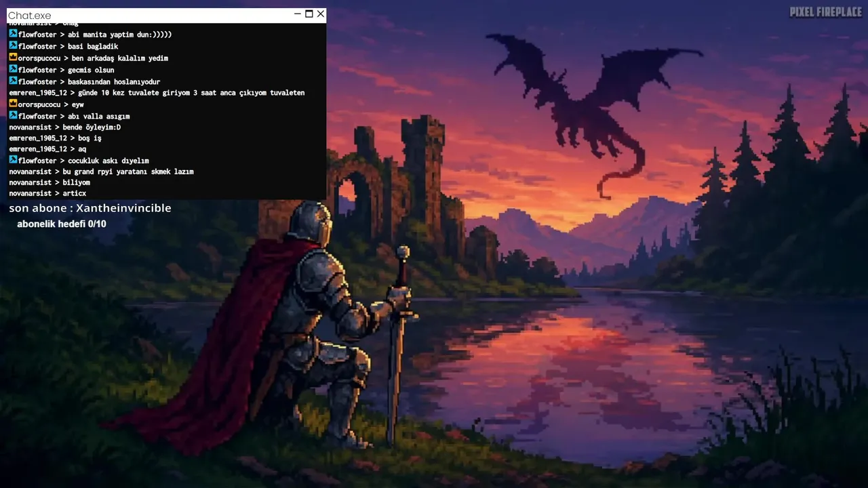The height and width of the screenshot is (488, 868).
Task: Click message 'günde 10 kez tuvalete giriyom'
Action: point(192,93)
